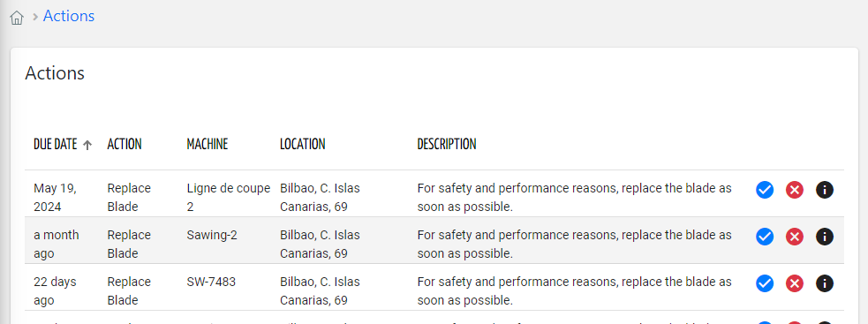Show info for Ligne de coupe 2 action
Viewport: 868px width, 324px height.
point(824,190)
